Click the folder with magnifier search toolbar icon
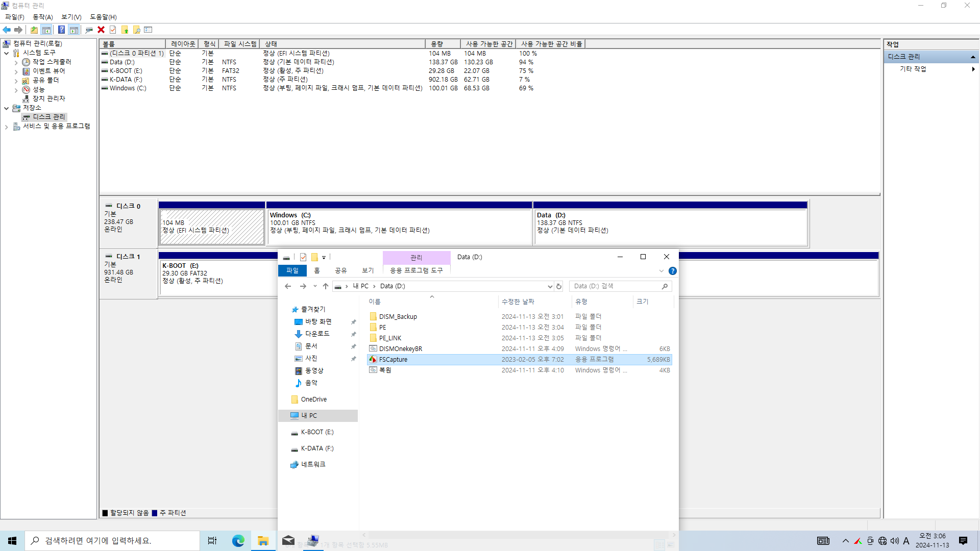The image size is (980, 551). [x=136, y=30]
